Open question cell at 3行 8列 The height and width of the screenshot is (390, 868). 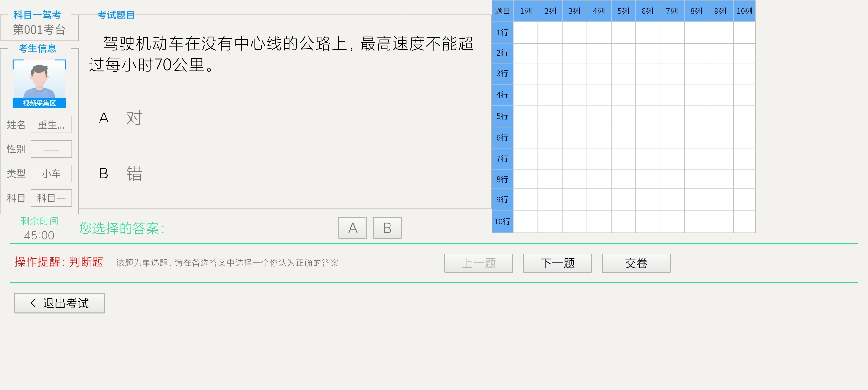pos(696,73)
